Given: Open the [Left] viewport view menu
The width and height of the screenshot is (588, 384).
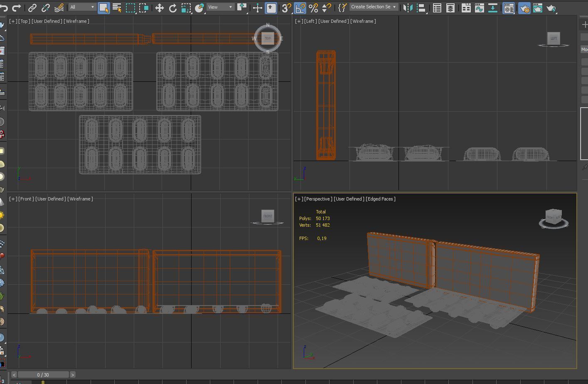Looking at the screenshot, I should [310, 21].
